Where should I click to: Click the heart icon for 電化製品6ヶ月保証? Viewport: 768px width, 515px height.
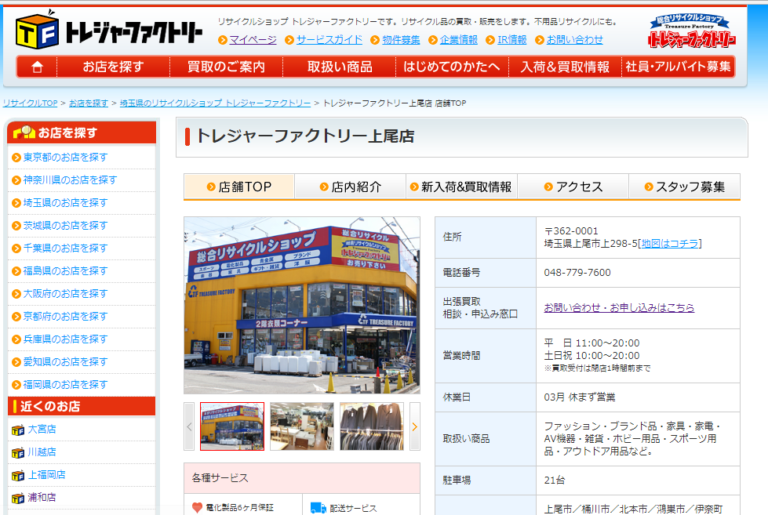[x=197, y=508]
